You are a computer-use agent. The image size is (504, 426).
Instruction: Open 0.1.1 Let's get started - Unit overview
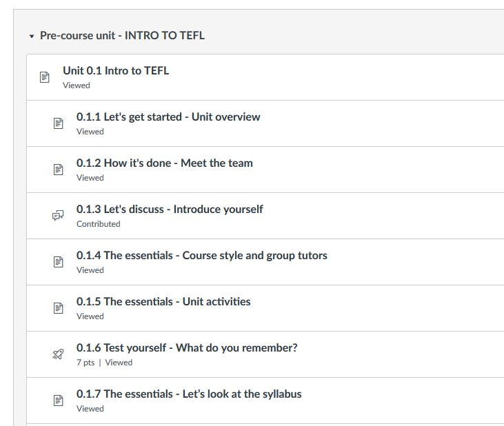point(168,117)
